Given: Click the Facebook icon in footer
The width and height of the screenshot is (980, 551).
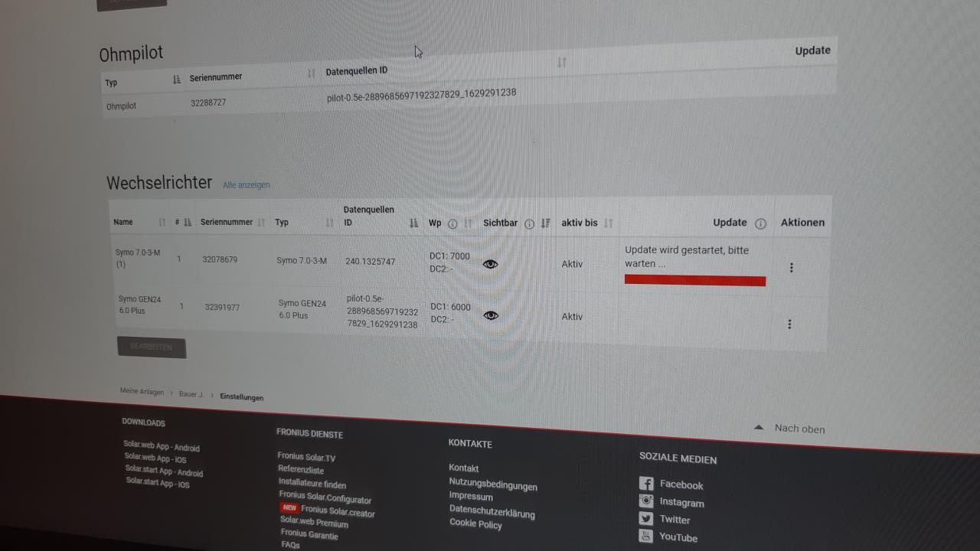Looking at the screenshot, I should tap(646, 484).
